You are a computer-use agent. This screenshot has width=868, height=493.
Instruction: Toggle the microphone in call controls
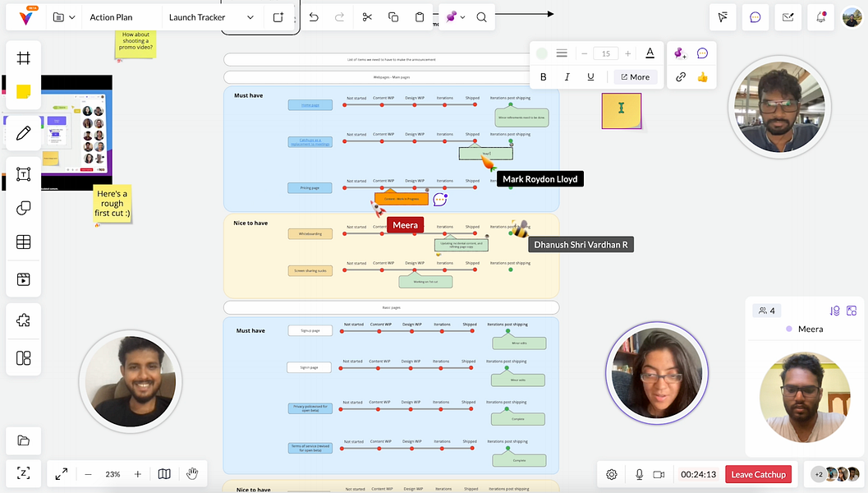pyautogui.click(x=639, y=474)
